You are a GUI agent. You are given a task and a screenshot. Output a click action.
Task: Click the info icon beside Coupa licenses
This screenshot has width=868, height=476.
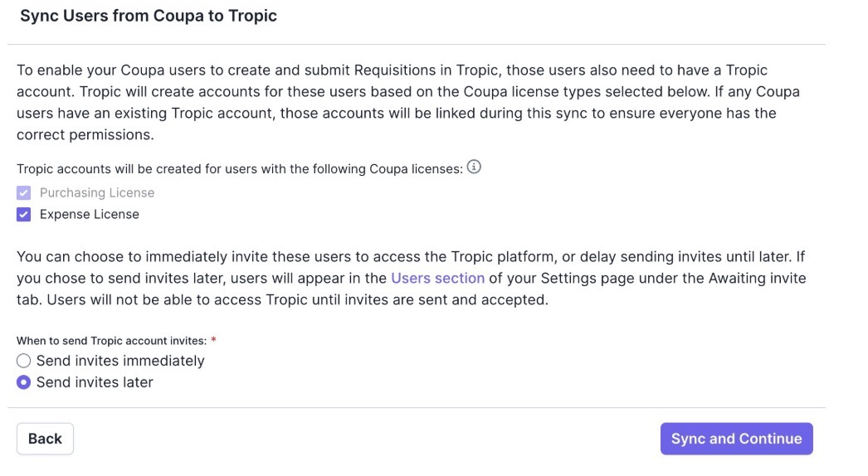(x=474, y=168)
